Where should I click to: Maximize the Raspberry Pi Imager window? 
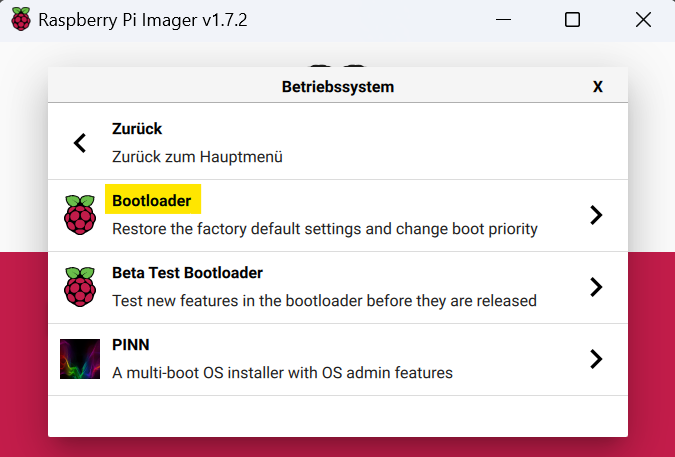[572, 20]
